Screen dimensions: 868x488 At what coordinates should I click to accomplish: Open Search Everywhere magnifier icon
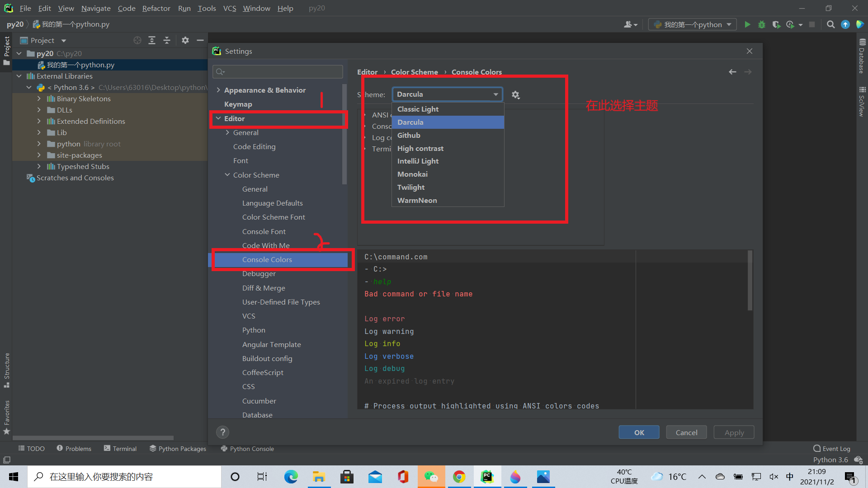pyautogui.click(x=830, y=24)
